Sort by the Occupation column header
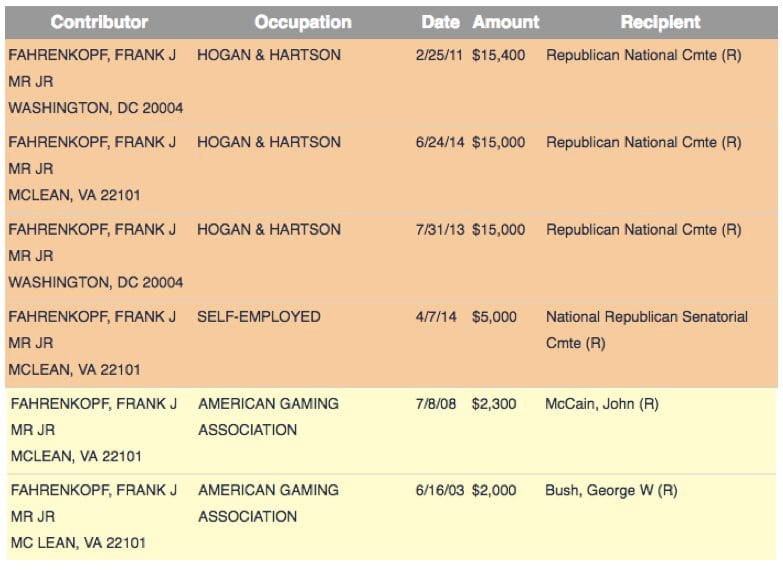783x572 pixels. tap(302, 21)
